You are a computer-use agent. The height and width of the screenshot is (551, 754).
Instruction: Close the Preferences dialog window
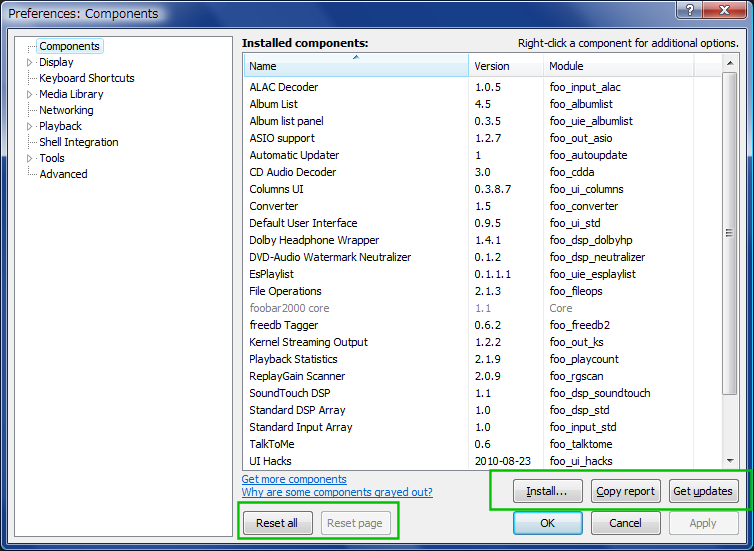pyautogui.click(x=725, y=10)
